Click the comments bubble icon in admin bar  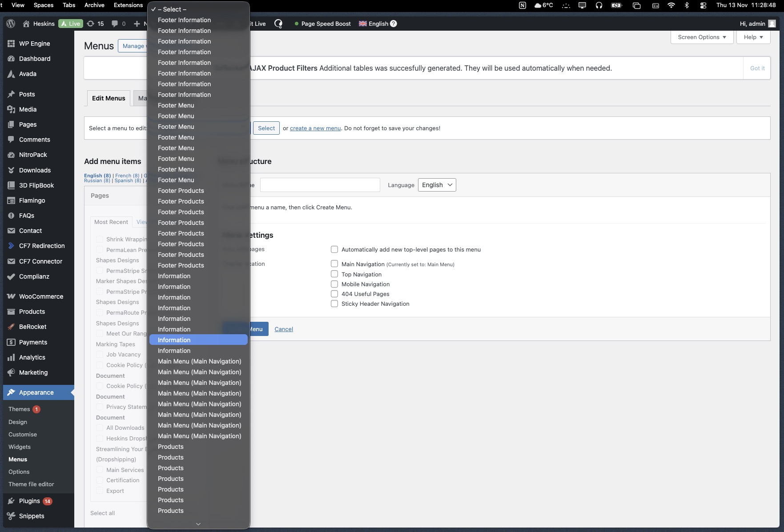[115, 24]
